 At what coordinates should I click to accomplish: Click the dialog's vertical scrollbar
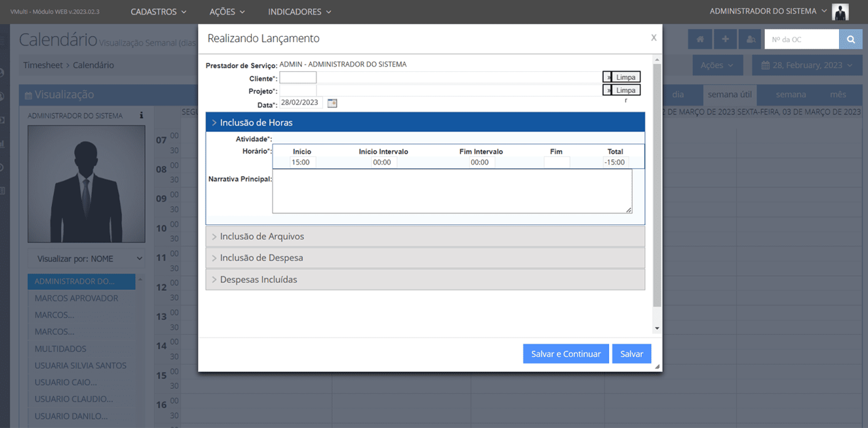coord(657,181)
